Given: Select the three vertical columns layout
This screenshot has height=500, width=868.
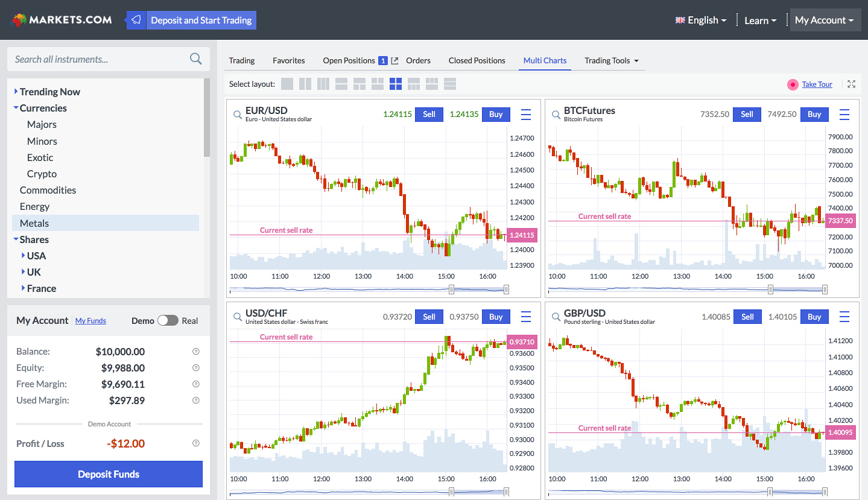Looking at the screenshot, I should coord(323,84).
